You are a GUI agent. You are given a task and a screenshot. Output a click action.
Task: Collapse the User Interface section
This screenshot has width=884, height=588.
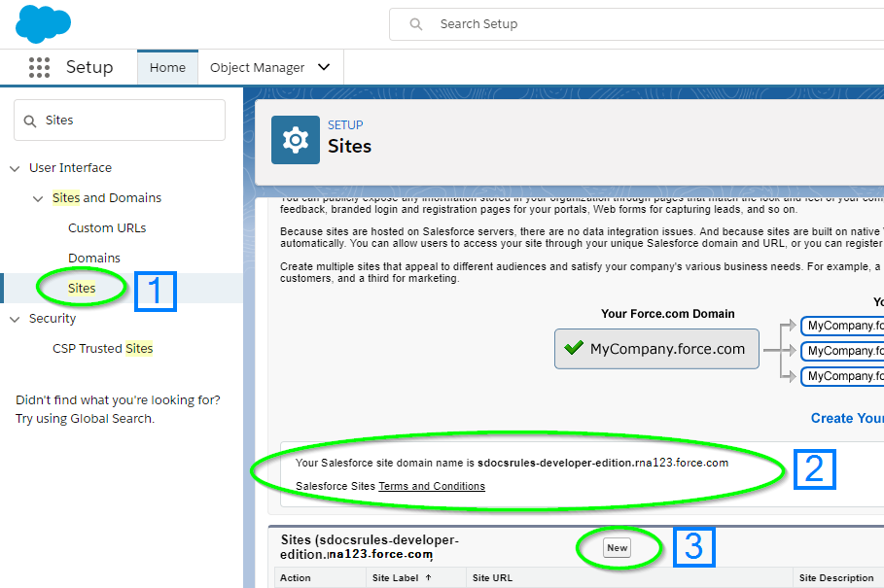(x=16, y=168)
